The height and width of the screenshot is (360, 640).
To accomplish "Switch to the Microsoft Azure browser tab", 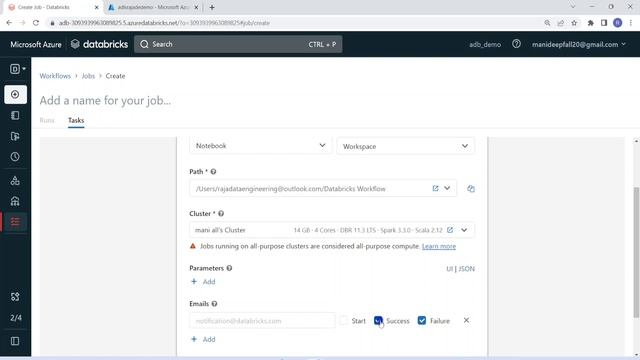I will 153,7.
